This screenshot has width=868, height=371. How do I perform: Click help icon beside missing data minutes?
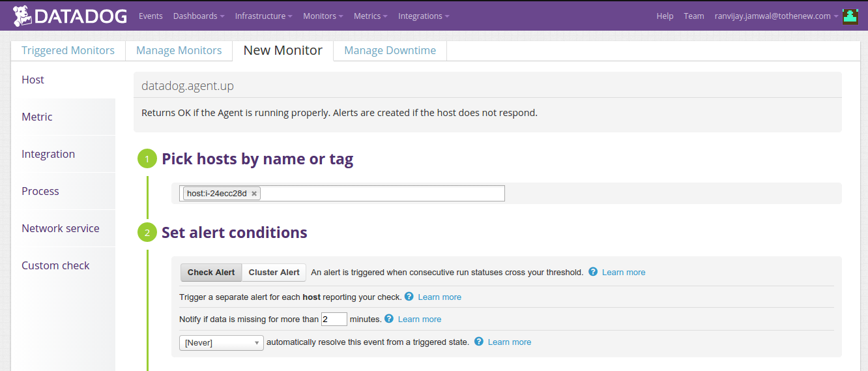pos(389,319)
